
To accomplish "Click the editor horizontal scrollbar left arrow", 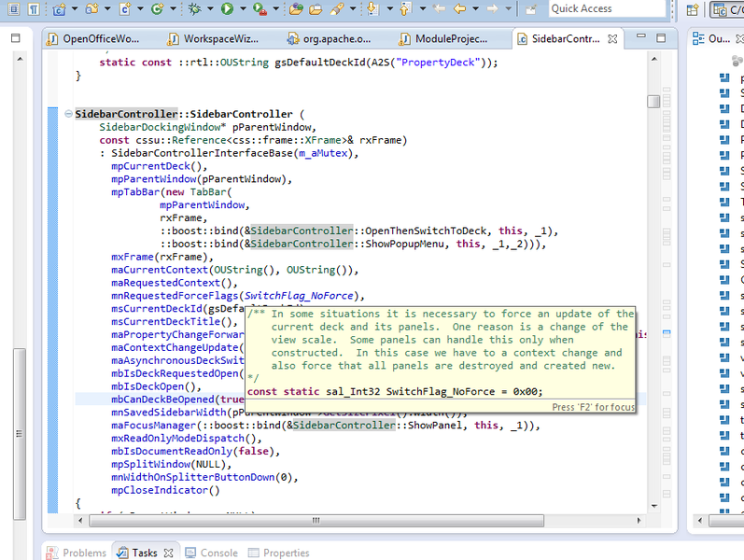I will pyautogui.click(x=80, y=521).
